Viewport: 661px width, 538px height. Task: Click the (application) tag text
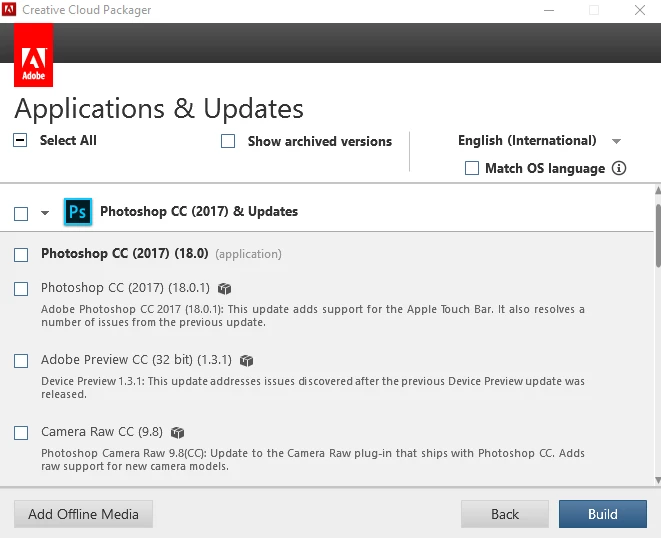point(248,254)
